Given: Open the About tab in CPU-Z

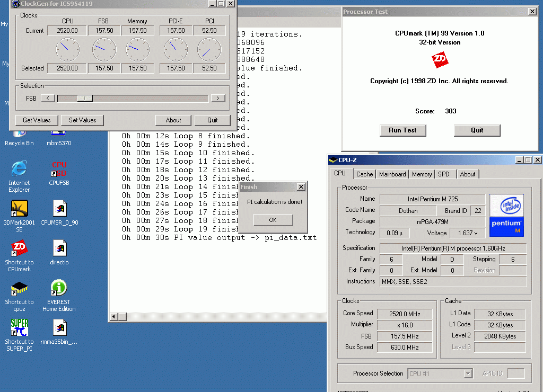Looking at the screenshot, I should click(468, 174).
